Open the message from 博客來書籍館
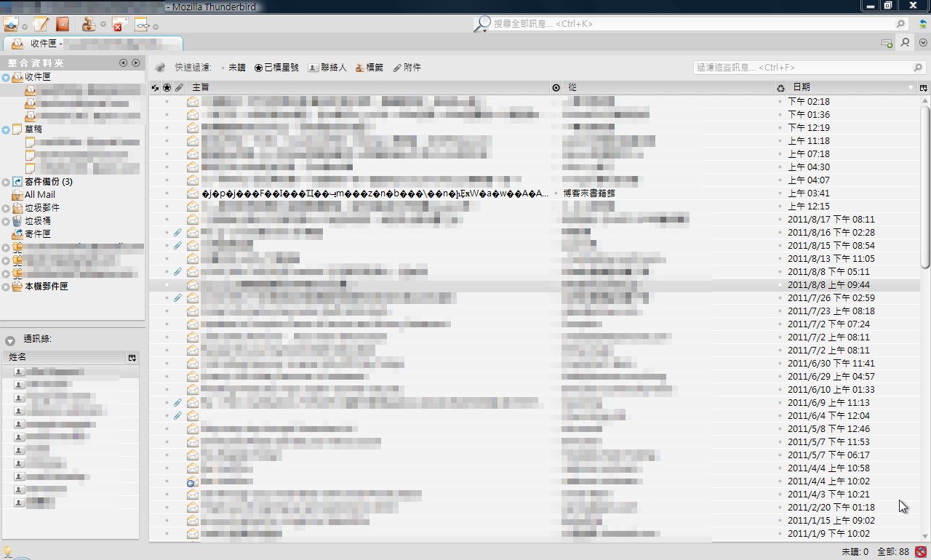This screenshot has height=560, width=931. tap(535, 193)
